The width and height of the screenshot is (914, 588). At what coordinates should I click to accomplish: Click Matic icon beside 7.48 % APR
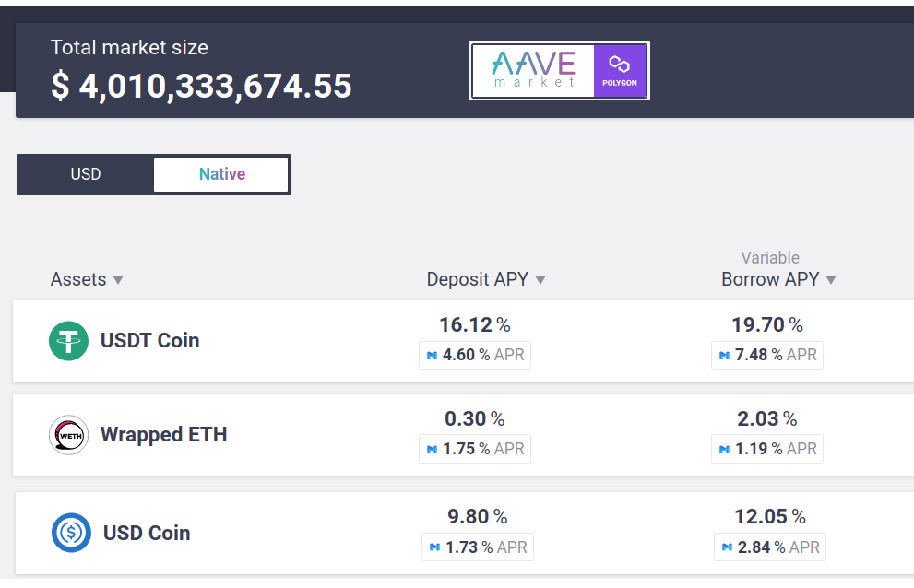click(724, 355)
